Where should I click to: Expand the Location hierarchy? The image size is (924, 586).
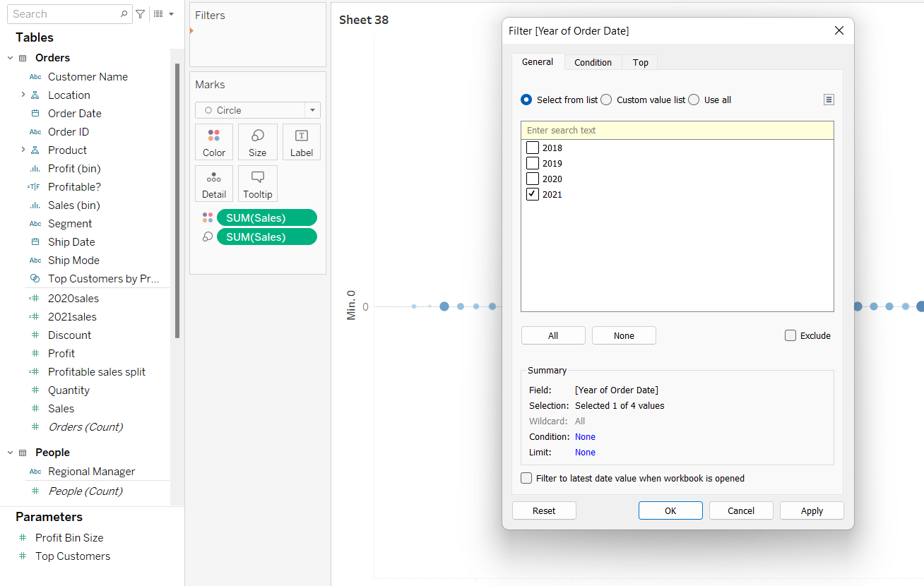[x=23, y=95]
